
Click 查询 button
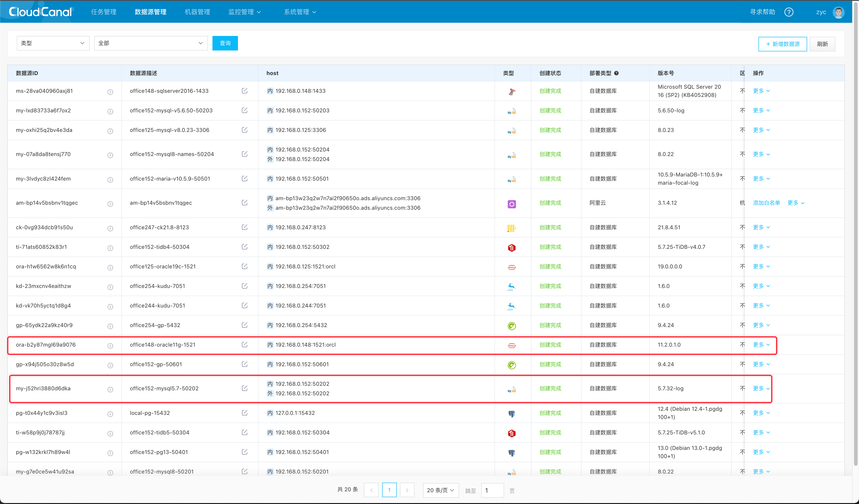coord(225,43)
